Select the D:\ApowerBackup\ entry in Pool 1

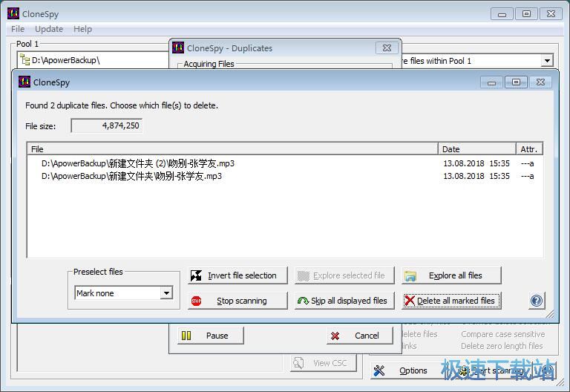coord(66,60)
